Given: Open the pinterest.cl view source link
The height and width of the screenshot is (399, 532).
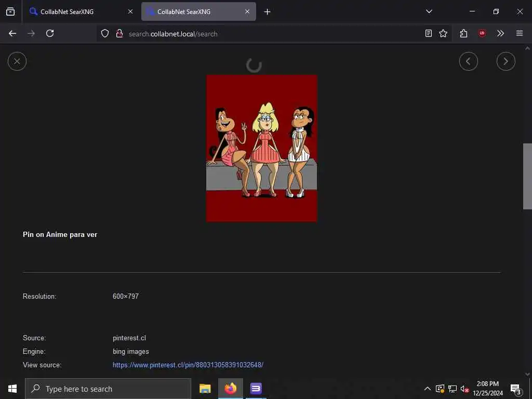Looking at the screenshot, I should click(x=188, y=365).
